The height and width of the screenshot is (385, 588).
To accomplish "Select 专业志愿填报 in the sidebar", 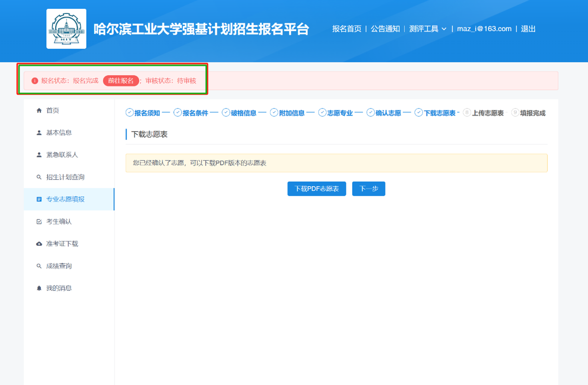I will pos(69,199).
